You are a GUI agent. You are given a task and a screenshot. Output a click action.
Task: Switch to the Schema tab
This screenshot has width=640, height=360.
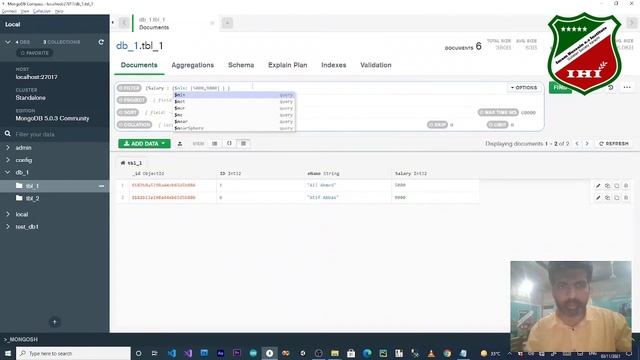click(241, 65)
